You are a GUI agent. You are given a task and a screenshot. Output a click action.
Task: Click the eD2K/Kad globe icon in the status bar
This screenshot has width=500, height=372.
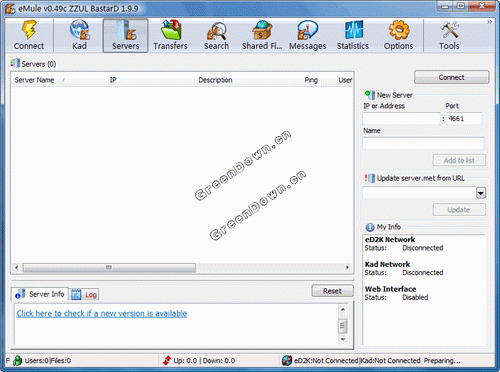[x=287, y=360]
